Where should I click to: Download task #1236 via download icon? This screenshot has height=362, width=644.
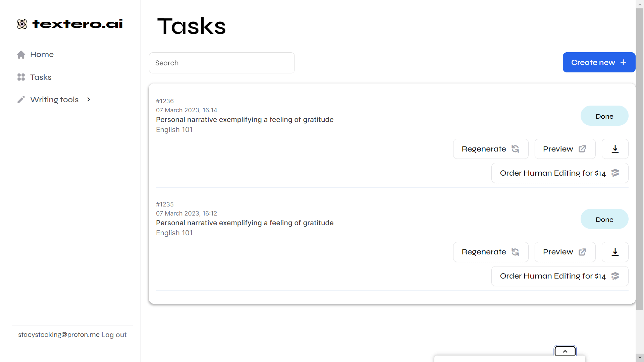tap(614, 149)
